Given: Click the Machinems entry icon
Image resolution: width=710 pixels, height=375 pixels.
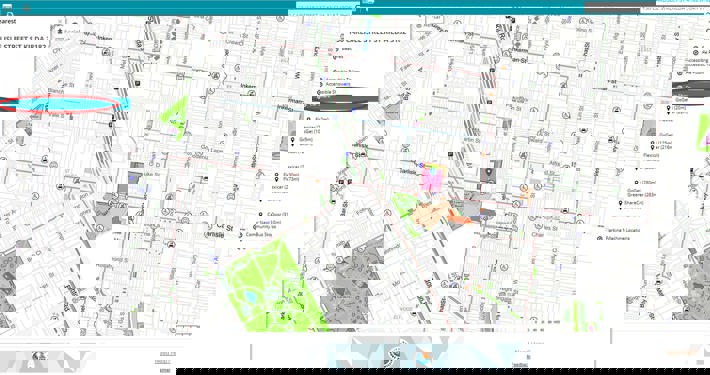Looking at the screenshot, I should tap(600, 238).
